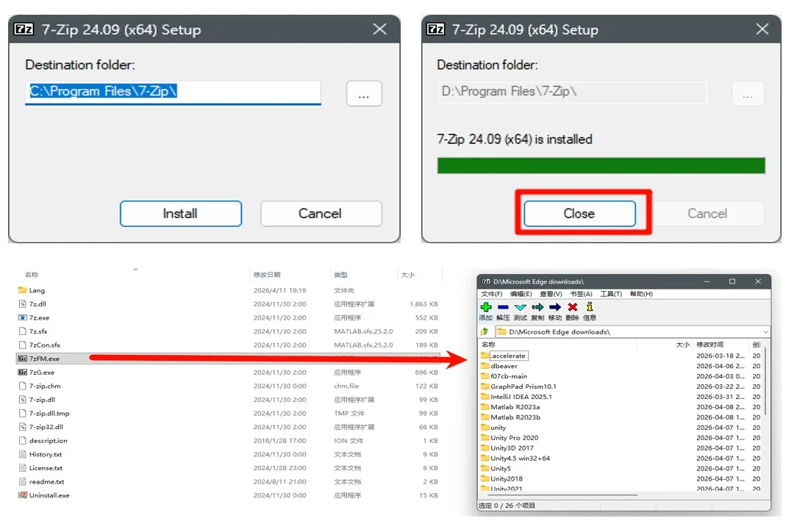Open the 工具(T) menu
This screenshot has height=532, width=797.
pos(611,294)
